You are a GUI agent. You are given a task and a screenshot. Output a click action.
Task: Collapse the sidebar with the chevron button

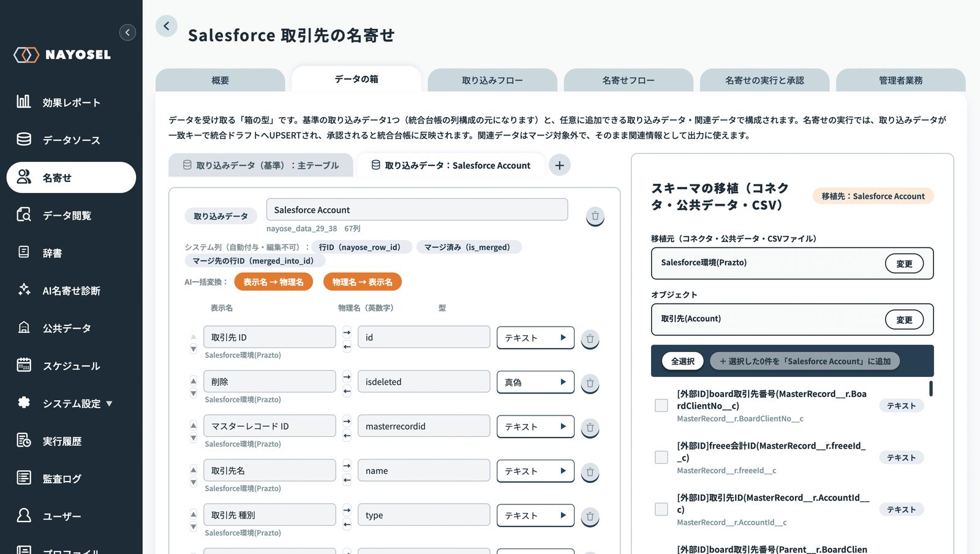coord(127,32)
